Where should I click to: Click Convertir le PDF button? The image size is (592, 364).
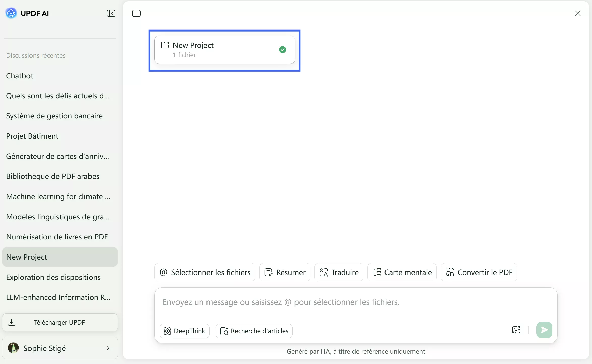pos(479,272)
